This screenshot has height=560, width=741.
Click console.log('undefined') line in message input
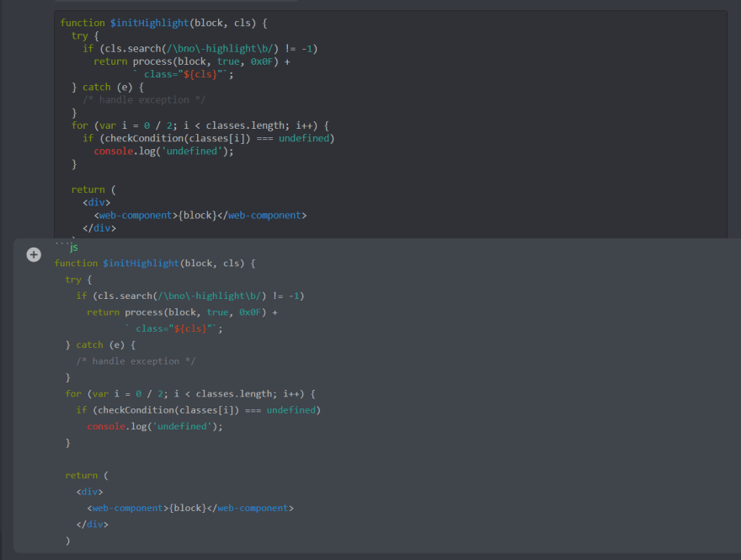coord(155,426)
